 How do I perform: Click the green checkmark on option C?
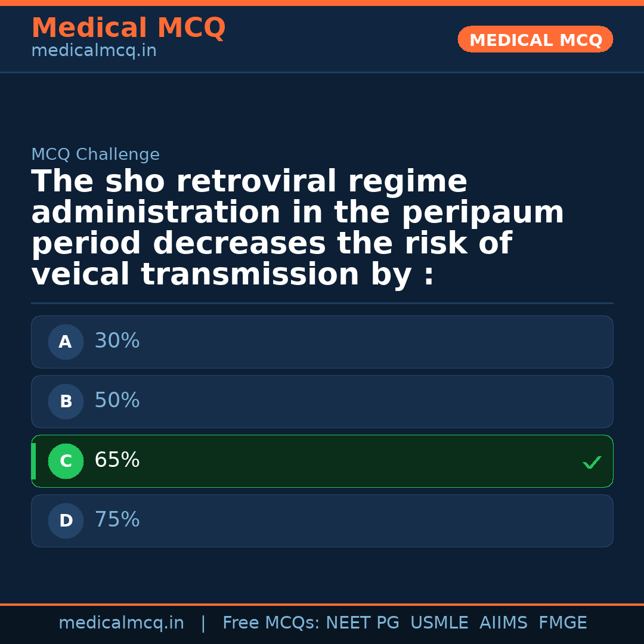pos(592,462)
